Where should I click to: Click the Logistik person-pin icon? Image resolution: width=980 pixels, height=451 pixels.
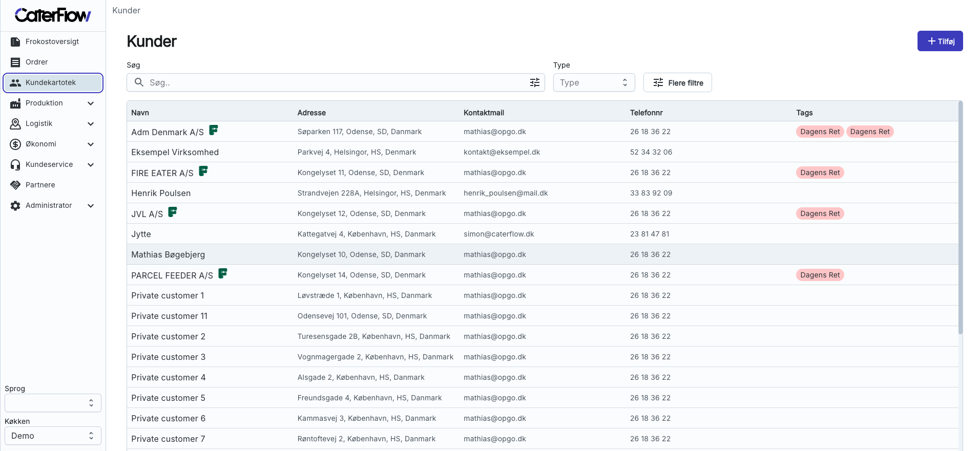click(15, 123)
